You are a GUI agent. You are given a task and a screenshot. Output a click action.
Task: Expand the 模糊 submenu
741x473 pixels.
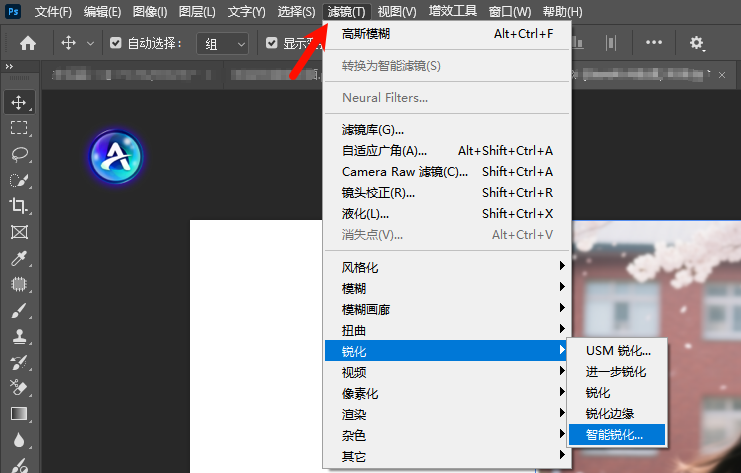point(447,288)
